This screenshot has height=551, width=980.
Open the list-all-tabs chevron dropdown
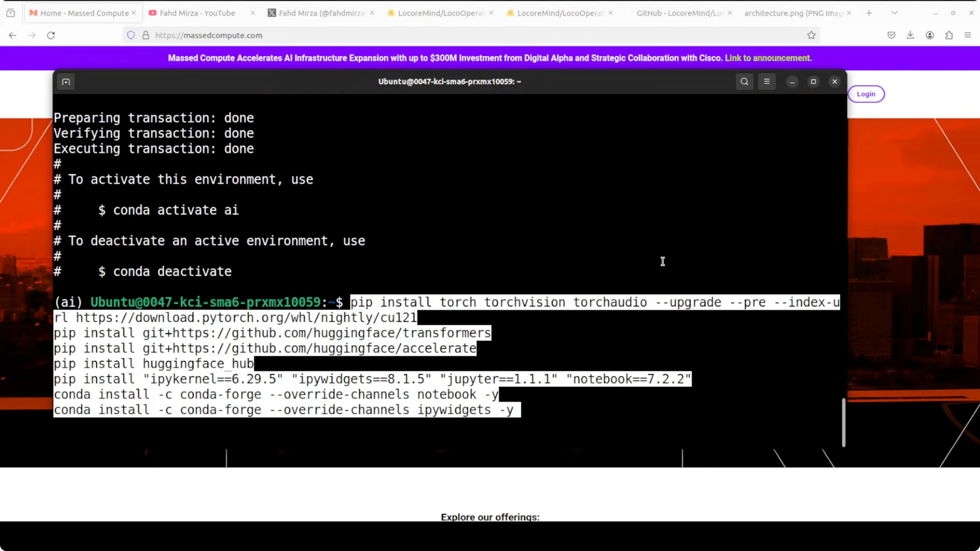(x=895, y=13)
